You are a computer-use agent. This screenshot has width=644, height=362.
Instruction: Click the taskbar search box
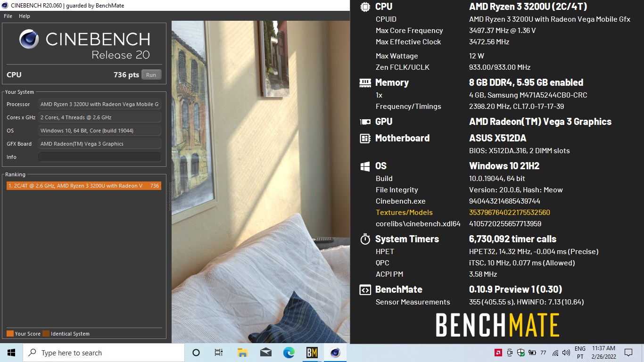[104, 353]
